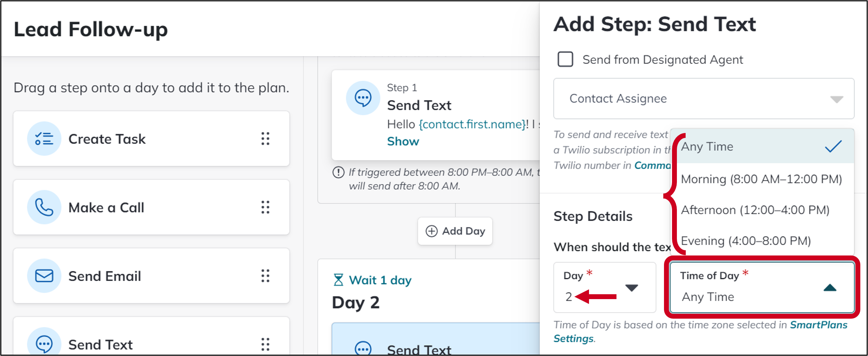Image resolution: width=868 pixels, height=356 pixels.
Task: Click the Send Text chat bubble icon in sidebar
Action: [x=44, y=343]
